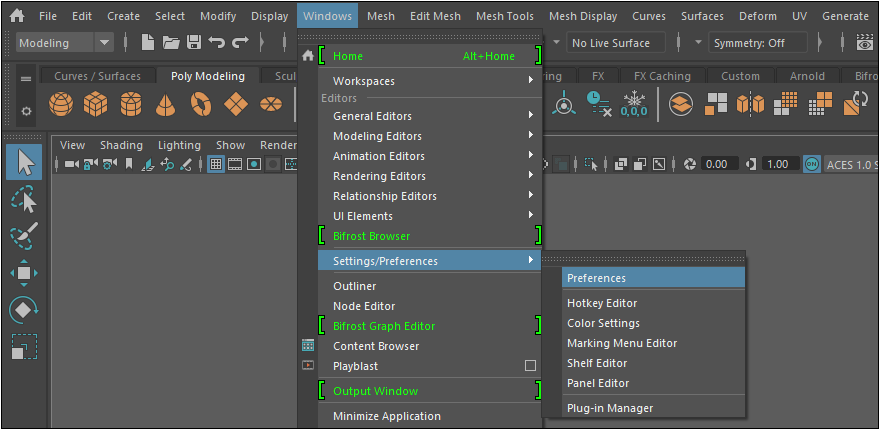Viewport: 880px width, 430px height.
Task: Choose Preferences in the Settings submenu
Action: click(653, 278)
